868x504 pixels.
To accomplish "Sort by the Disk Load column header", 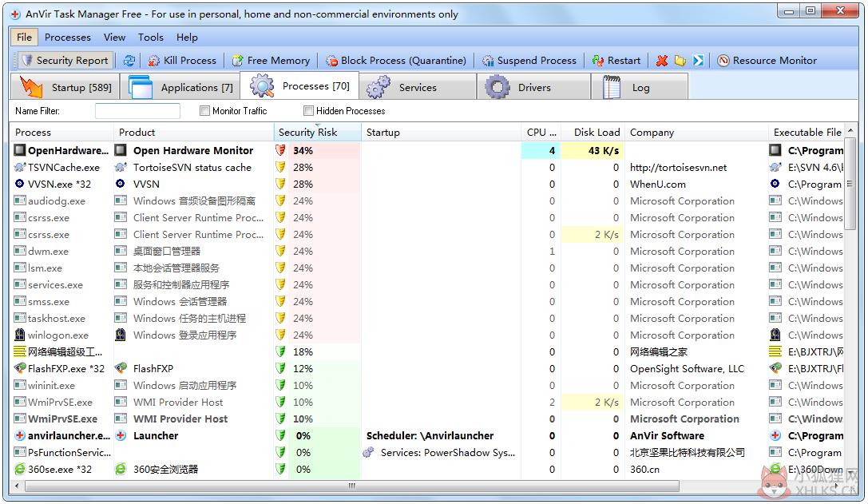I will (593, 133).
